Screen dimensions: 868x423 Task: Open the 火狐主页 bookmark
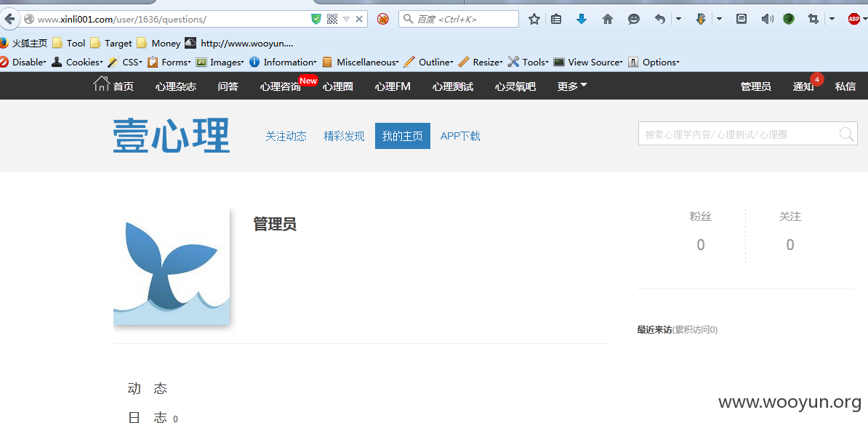pos(24,43)
